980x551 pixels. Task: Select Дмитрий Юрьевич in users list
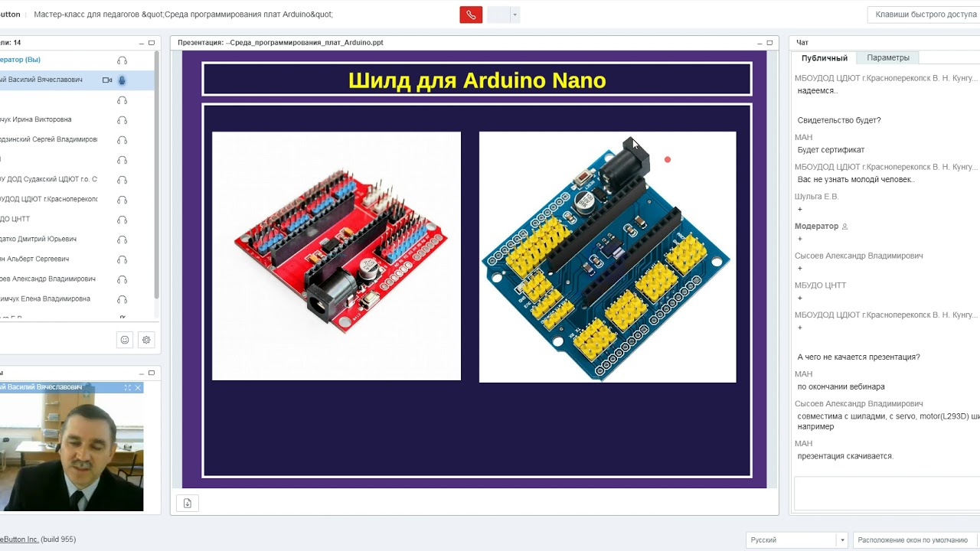77,240
